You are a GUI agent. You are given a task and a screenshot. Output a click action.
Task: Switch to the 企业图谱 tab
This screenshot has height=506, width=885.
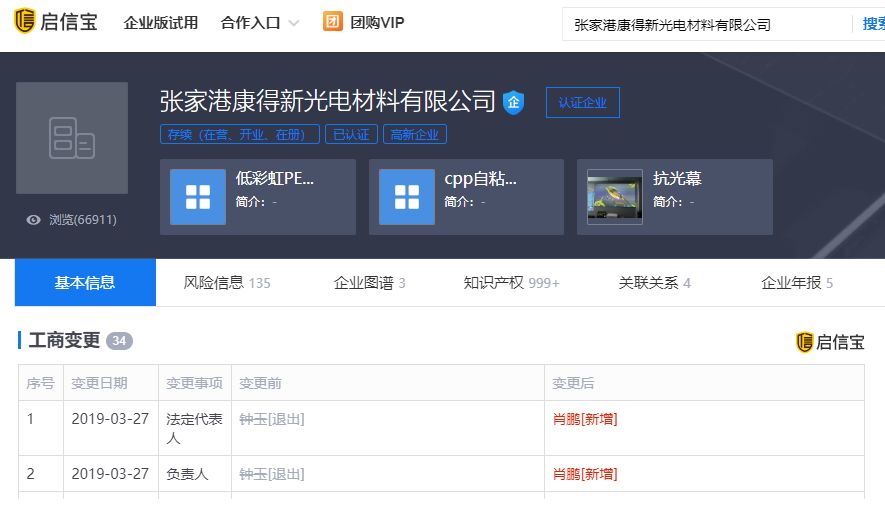[x=369, y=283]
